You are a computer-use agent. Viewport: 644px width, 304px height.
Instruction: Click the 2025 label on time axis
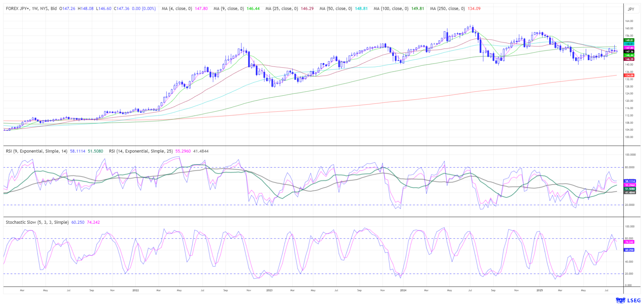click(x=539, y=290)
